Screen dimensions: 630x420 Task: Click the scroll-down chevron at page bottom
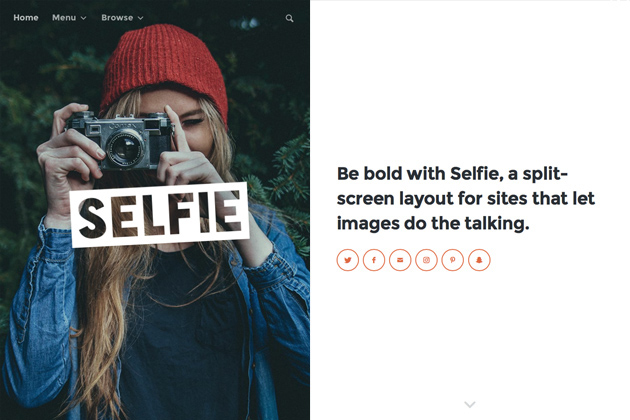470,404
